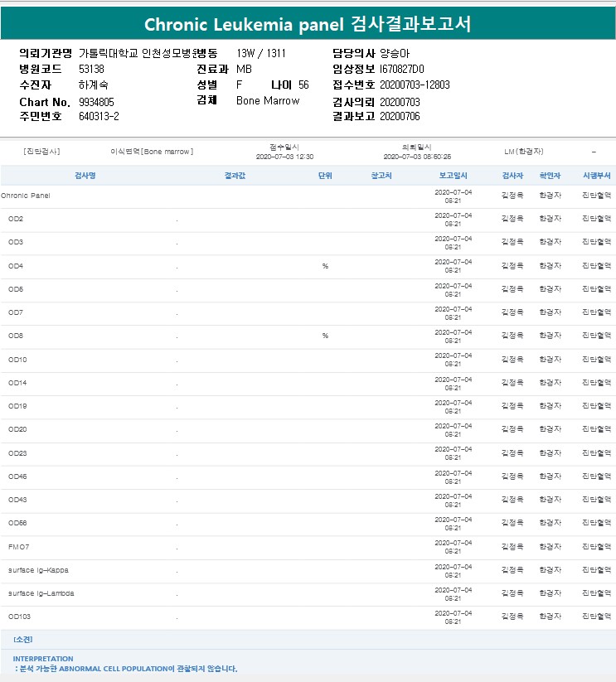Click the 검사명 column header

coord(85,176)
